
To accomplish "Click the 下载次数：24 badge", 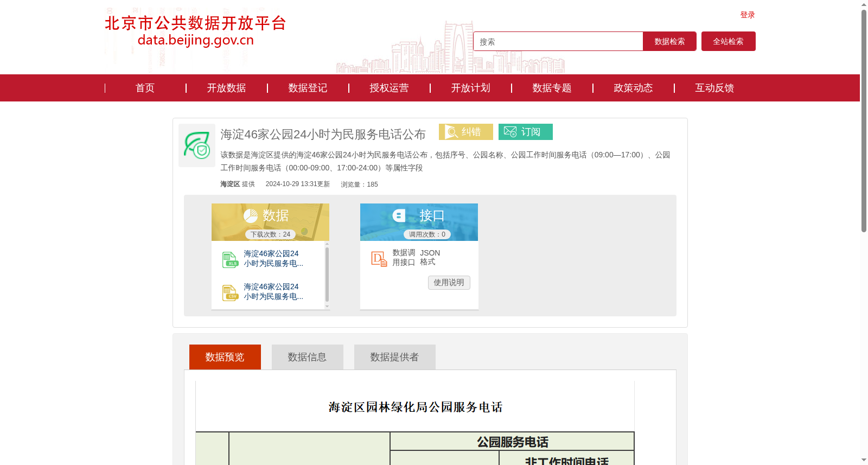I will pyautogui.click(x=270, y=234).
